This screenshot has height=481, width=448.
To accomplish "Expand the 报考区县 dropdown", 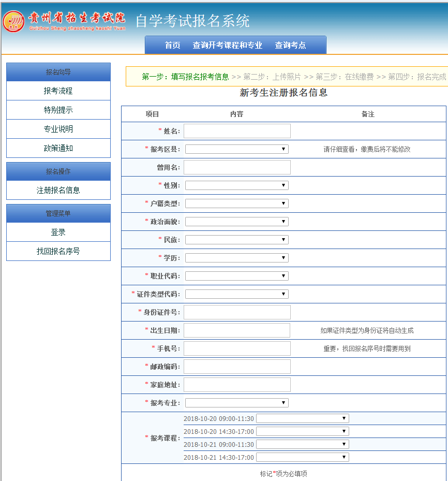I will tap(236, 149).
